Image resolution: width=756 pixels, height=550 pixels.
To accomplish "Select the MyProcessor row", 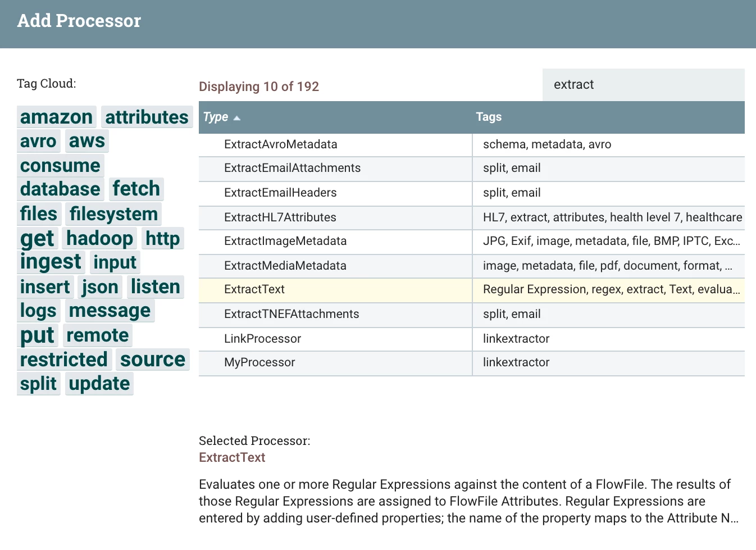I will 472,363.
